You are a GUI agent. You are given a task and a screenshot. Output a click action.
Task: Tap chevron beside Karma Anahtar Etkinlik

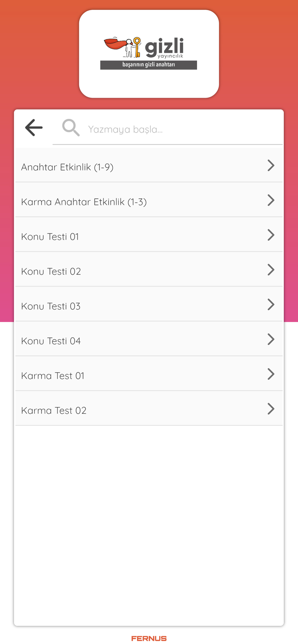point(271,200)
